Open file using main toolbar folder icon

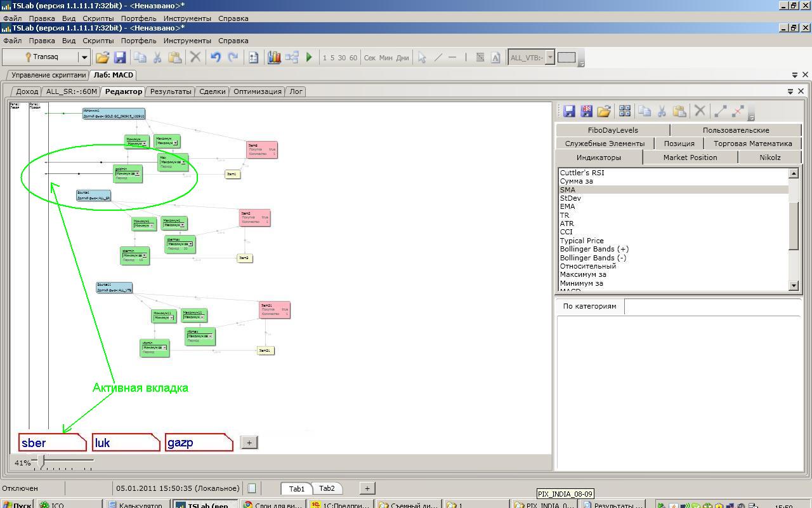[x=102, y=57]
